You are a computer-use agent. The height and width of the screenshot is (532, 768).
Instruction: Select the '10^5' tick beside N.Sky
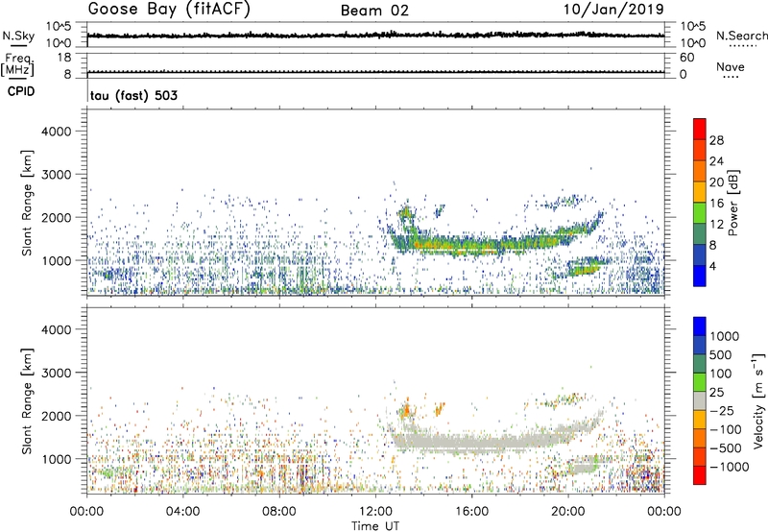tap(59, 27)
